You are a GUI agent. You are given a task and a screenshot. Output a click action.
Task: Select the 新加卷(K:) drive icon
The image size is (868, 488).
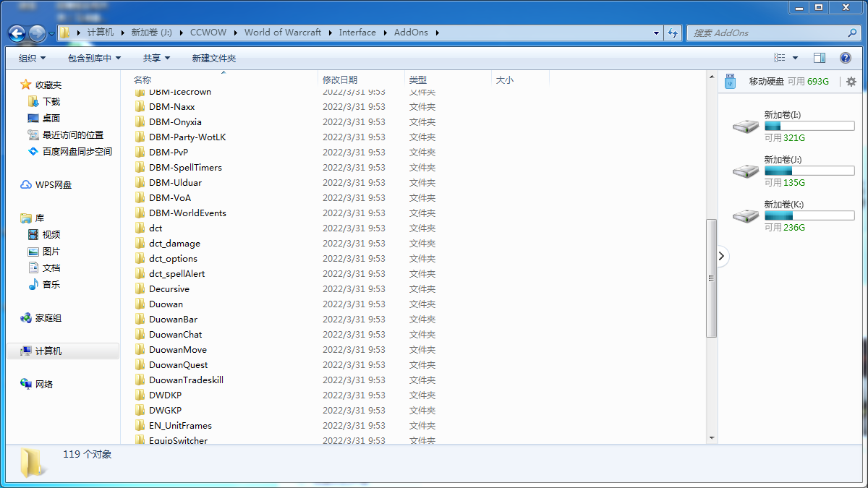[x=745, y=216]
